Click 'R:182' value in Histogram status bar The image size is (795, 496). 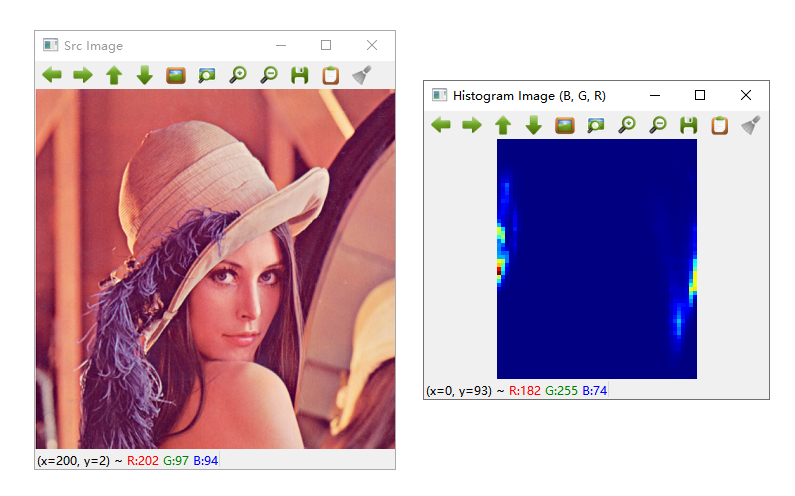pyautogui.click(x=525, y=391)
